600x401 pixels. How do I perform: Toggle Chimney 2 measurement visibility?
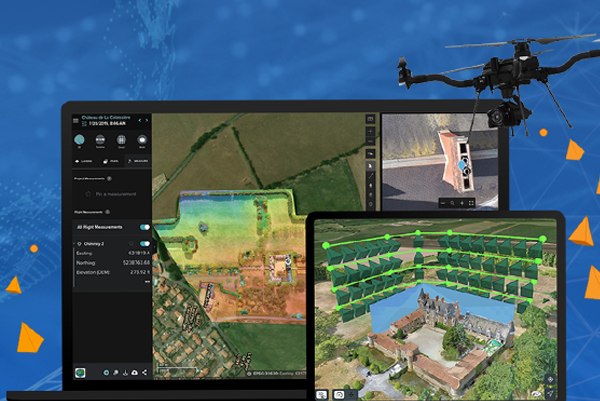(145, 243)
